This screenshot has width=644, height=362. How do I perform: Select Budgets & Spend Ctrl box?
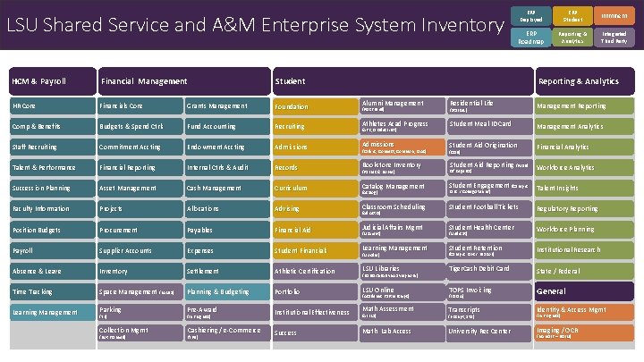(x=140, y=126)
